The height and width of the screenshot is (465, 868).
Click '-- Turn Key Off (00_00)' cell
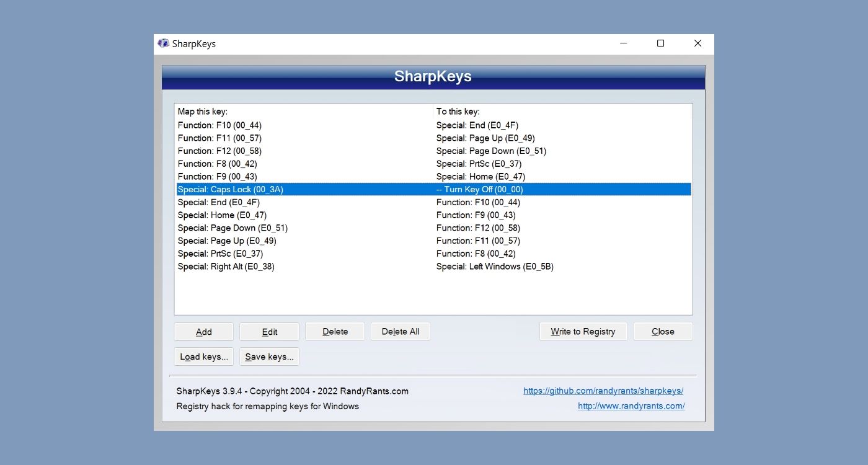(480, 190)
